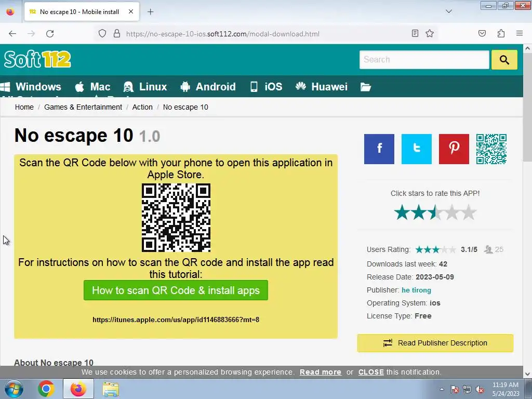The width and height of the screenshot is (532, 399).
Task: Click the muted volume tray icon
Action: pyautogui.click(x=480, y=390)
